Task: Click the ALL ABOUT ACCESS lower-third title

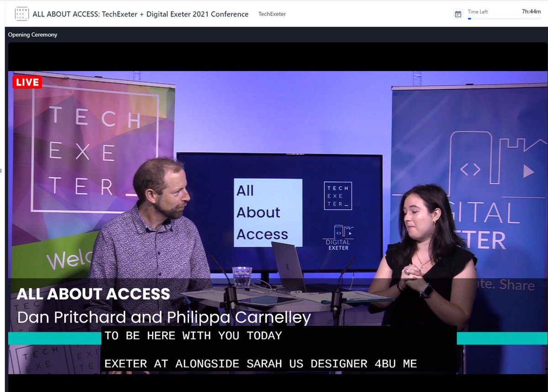Action: tap(93, 294)
